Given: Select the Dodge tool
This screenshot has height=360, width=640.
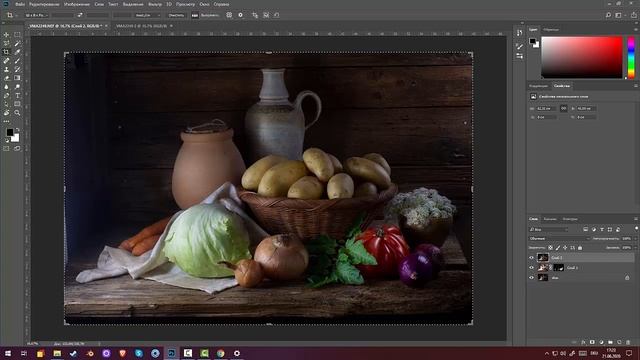Looking at the screenshot, I should (17, 87).
